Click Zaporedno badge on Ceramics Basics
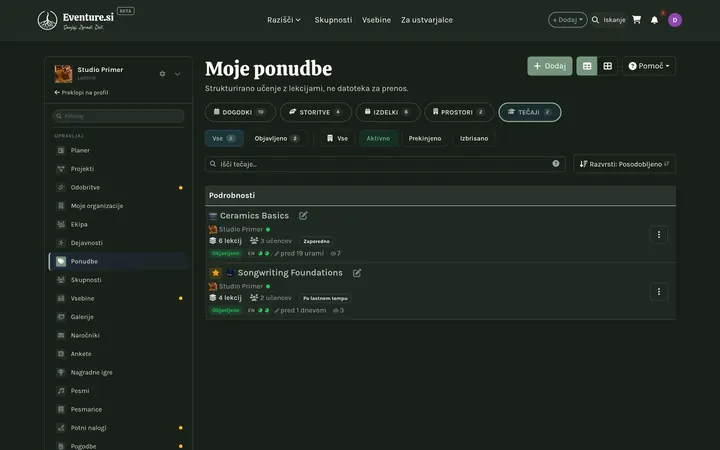The width and height of the screenshot is (720, 450). coord(316,241)
